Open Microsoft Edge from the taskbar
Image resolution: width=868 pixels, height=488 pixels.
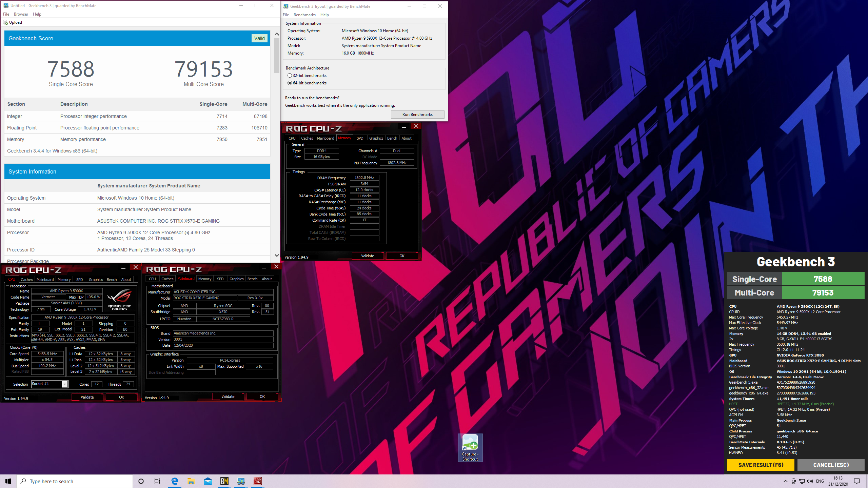pyautogui.click(x=175, y=481)
